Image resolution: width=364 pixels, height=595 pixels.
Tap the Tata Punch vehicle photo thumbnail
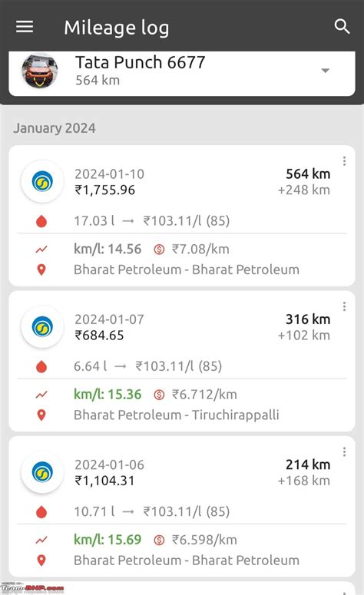[40, 71]
